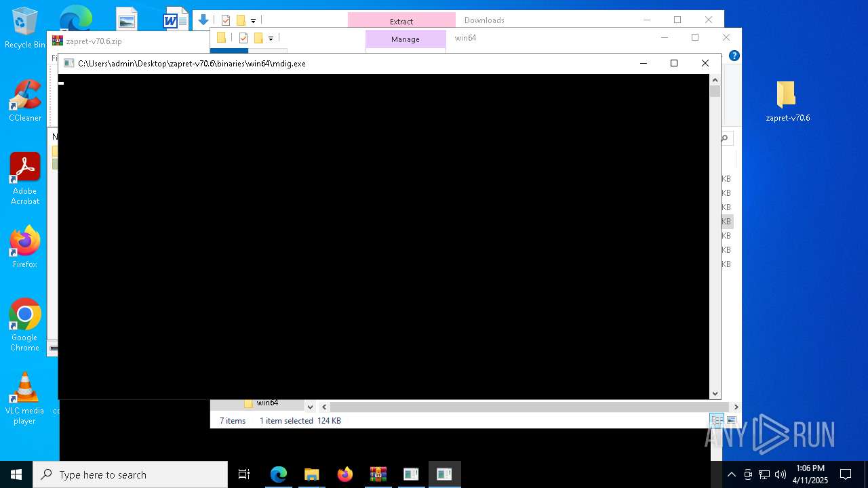This screenshot has width=868, height=488.
Task: Open the volume control tray icon
Action: [x=781, y=474]
